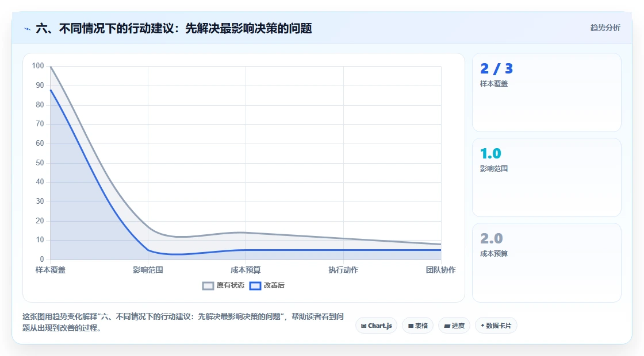
Task: Select the 成本预算 2.0 card
Action: tap(547, 262)
